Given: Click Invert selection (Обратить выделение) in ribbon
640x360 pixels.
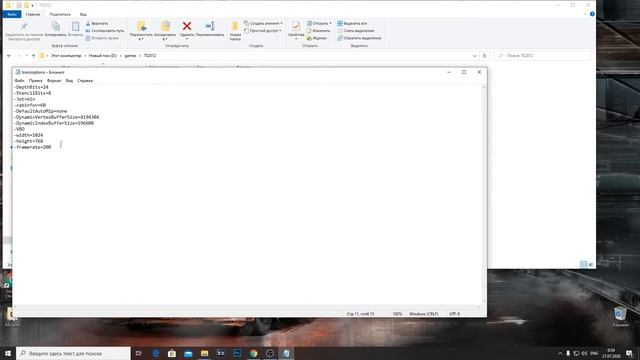Looking at the screenshot, I should [x=359, y=38].
